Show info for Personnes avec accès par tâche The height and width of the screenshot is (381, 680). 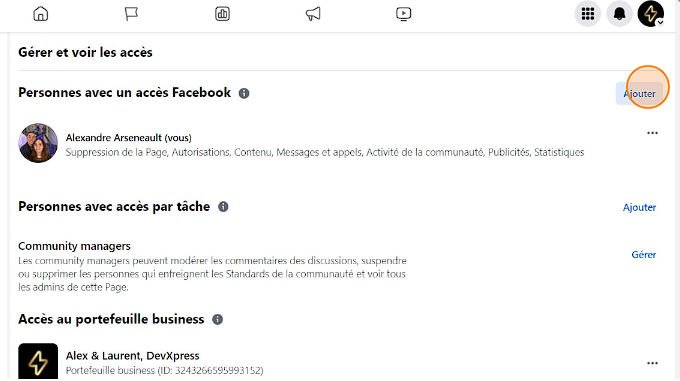223,207
